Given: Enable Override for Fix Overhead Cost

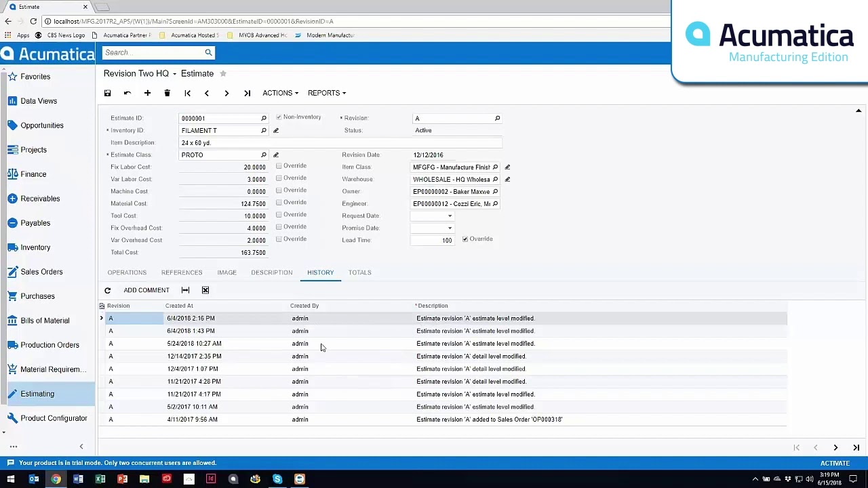Looking at the screenshot, I should pos(279,227).
